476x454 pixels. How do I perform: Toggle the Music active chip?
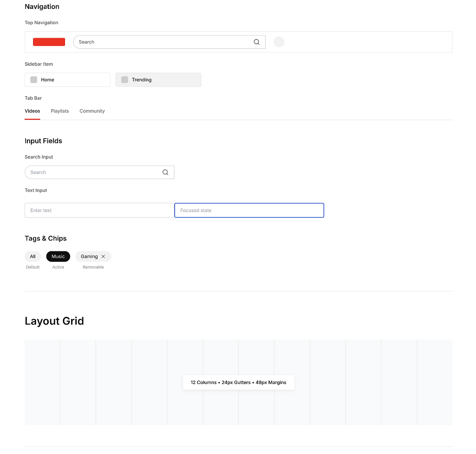click(x=58, y=257)
